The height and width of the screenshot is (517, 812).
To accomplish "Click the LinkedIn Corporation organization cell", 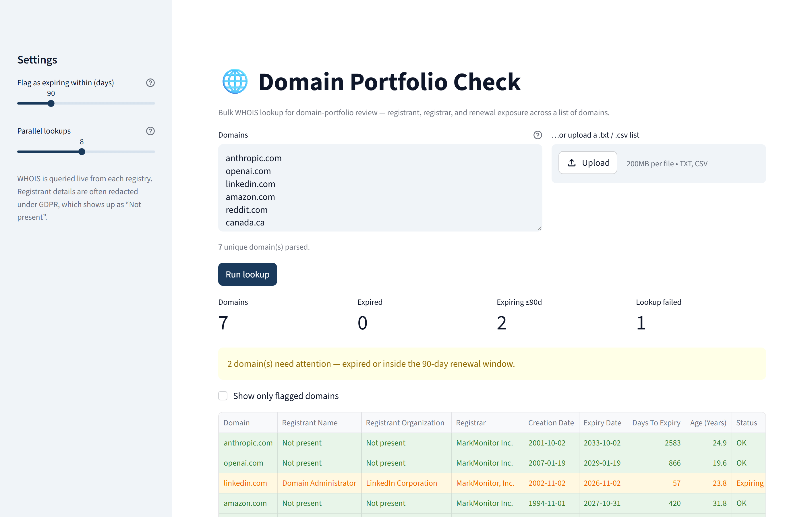I will tap(406, 483).
